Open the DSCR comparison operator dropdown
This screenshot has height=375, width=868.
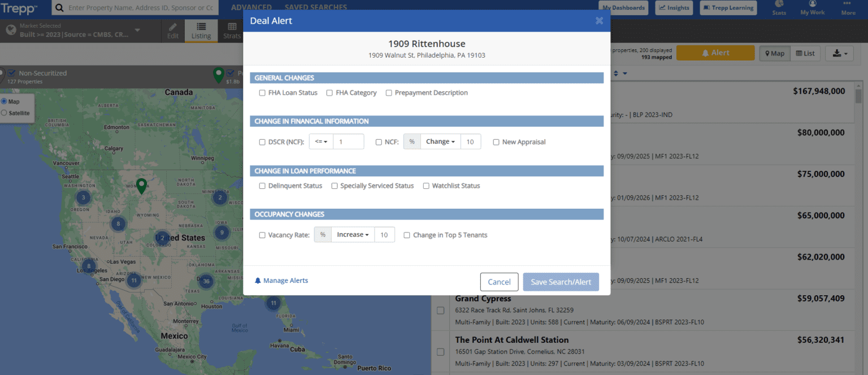(321, 142)
